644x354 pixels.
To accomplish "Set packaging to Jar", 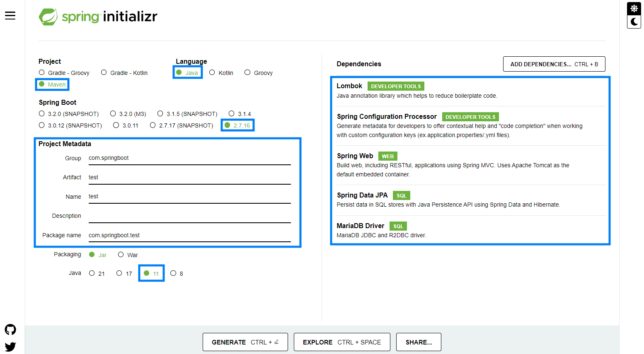I will [98, 255].
